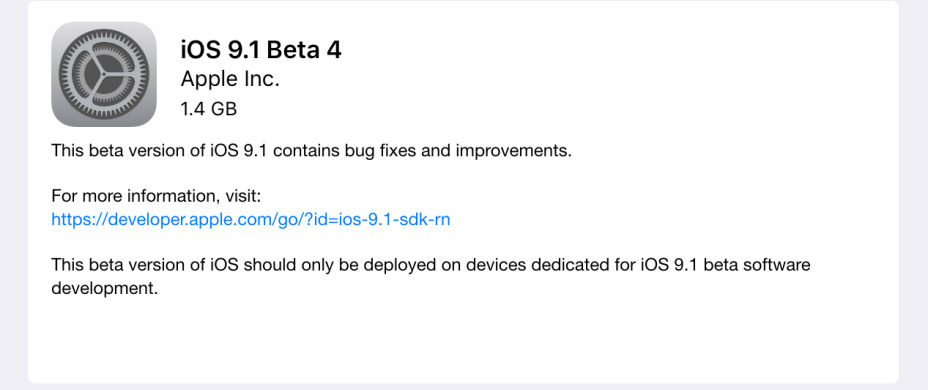
Task: Click the center hub of the gear icon
Action: 104,75
